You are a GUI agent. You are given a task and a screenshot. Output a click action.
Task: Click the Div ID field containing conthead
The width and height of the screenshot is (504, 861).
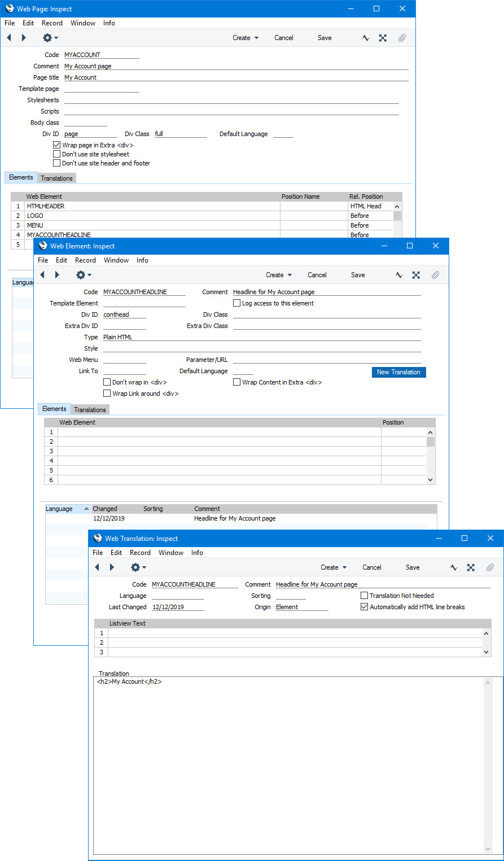[x=124, y=314]
